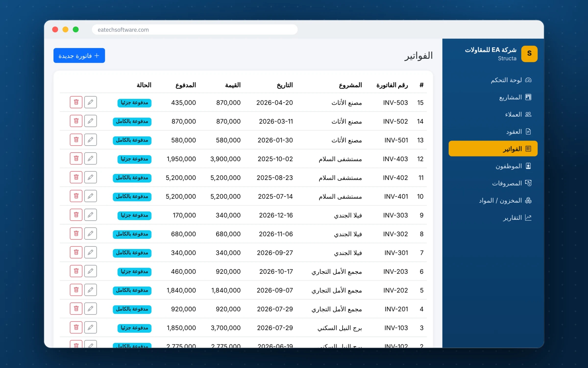Open المخزون / المواد inventory section

pos(493,200)
